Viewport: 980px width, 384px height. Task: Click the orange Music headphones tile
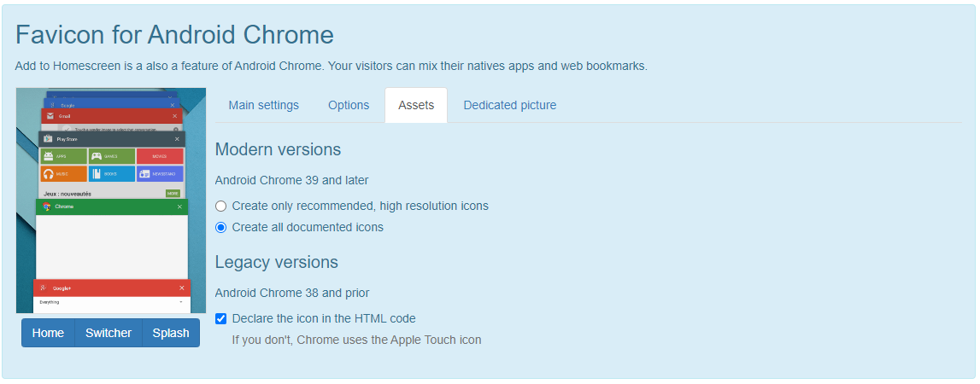coord(63,173)
